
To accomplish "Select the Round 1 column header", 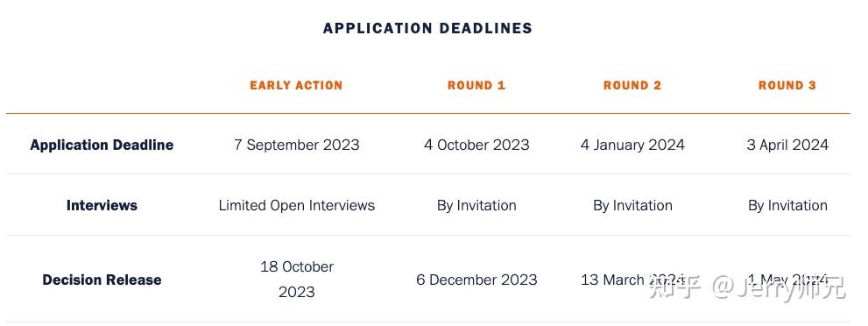I will (476, 85).
